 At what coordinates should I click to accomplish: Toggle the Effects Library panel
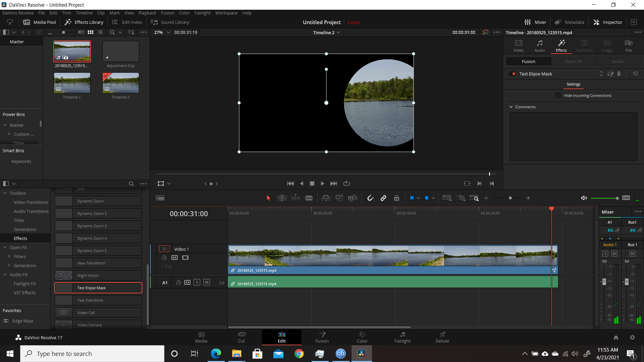pos(84,22)
